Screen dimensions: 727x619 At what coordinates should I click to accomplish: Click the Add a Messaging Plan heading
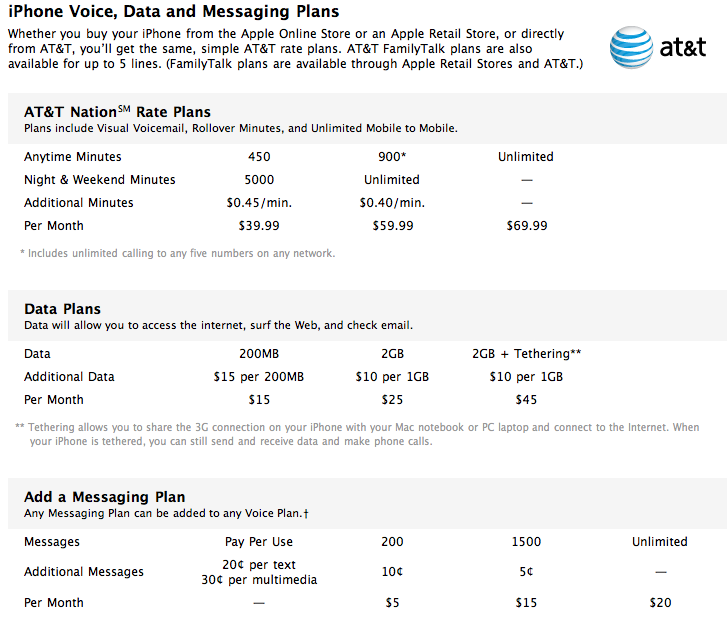pos(104,497)
